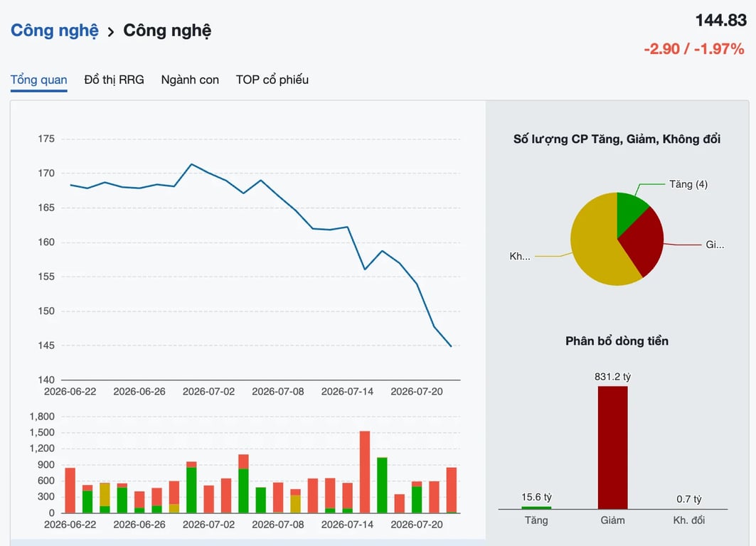This screenshot has width=756, height=546.
Task: Click the tall 831.2 tỷ Giảm bar
Action: click(612, 447)
